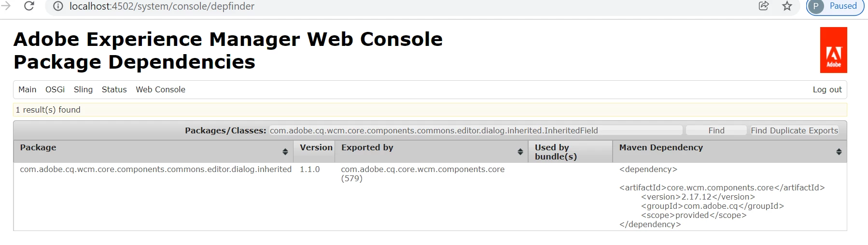The width and height of the screenshot is (868, 245).
Task: Open the Paused profile button
Action: [836, 6]
